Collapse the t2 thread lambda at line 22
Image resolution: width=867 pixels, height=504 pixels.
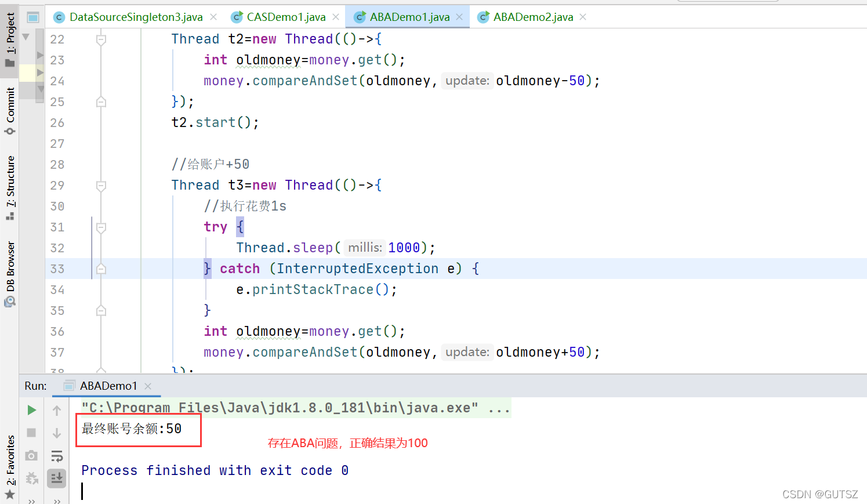(x=101, y=39)
